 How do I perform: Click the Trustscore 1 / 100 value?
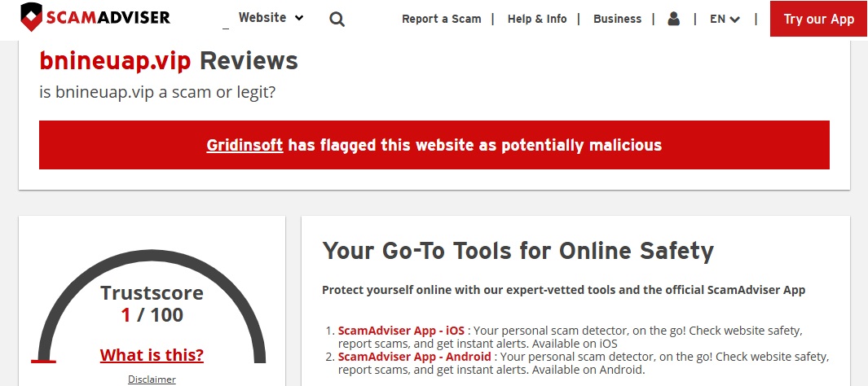[x=152, y=315]
